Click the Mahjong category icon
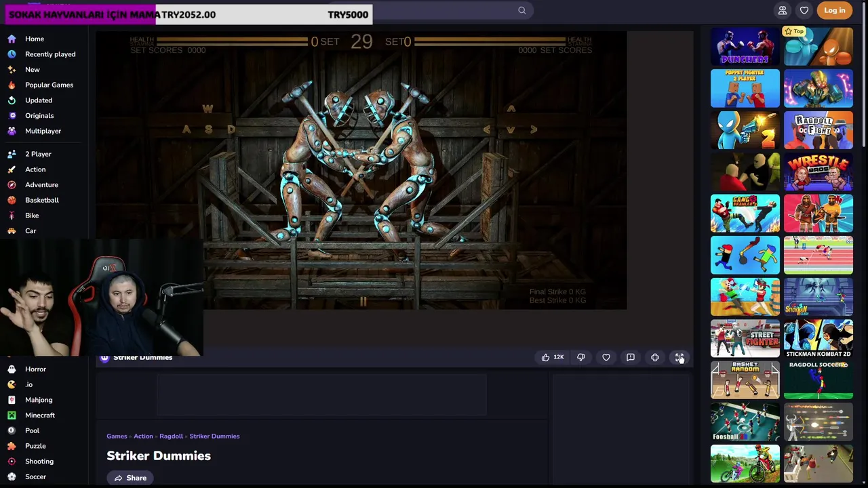 [12, 400]
